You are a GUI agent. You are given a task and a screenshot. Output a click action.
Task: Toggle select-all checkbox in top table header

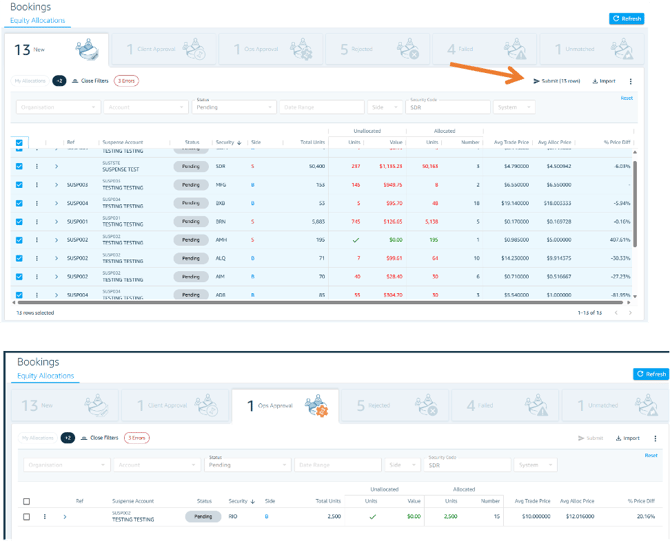click(x=21, y=143)
